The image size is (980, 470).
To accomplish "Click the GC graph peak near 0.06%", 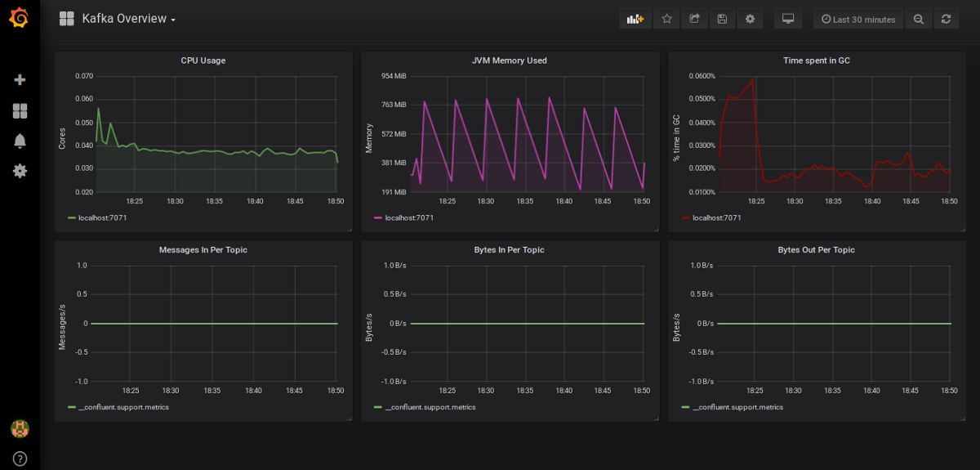I will pos(752,80).
